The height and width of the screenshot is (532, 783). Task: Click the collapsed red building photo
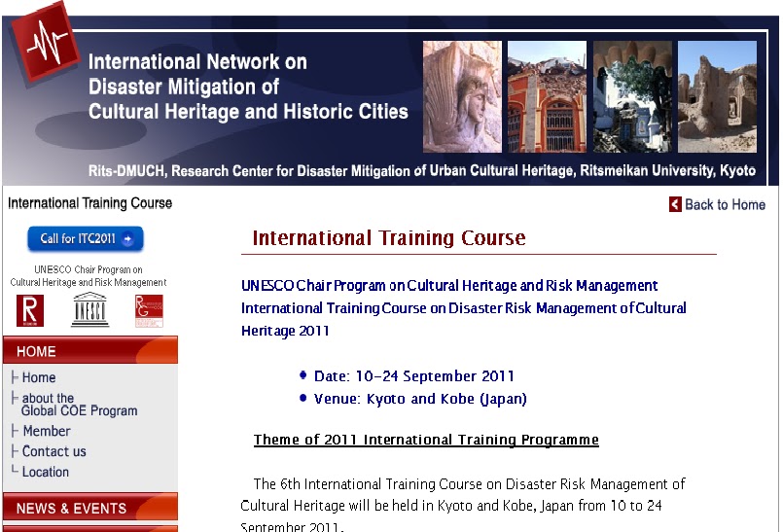(x=547, y=96)
